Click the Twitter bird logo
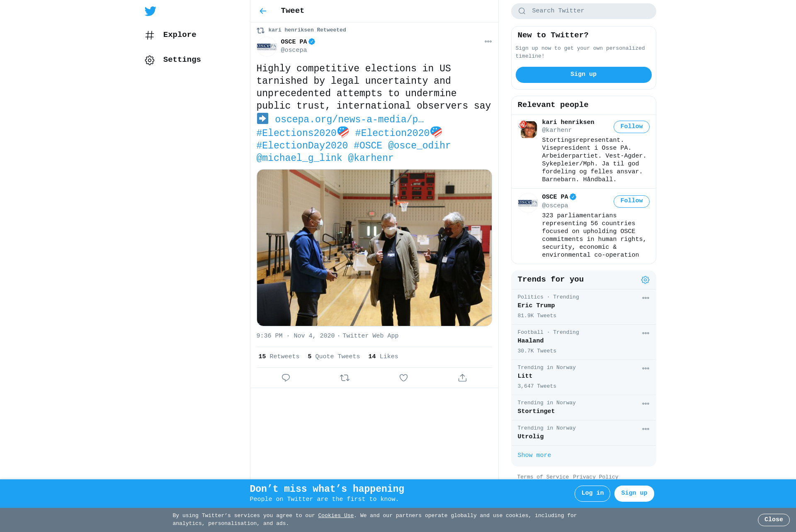 coord(150,11)
